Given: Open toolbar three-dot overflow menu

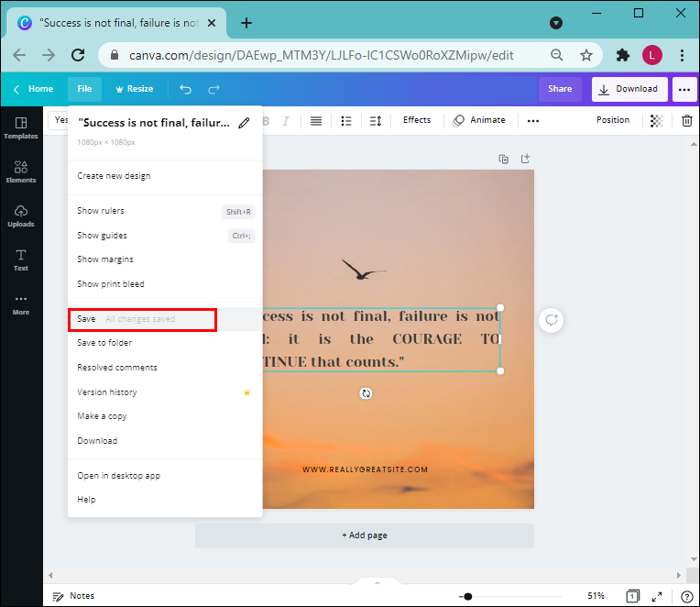Looking at the screenshot, I should pyautogui.click(x=533, y=121).
